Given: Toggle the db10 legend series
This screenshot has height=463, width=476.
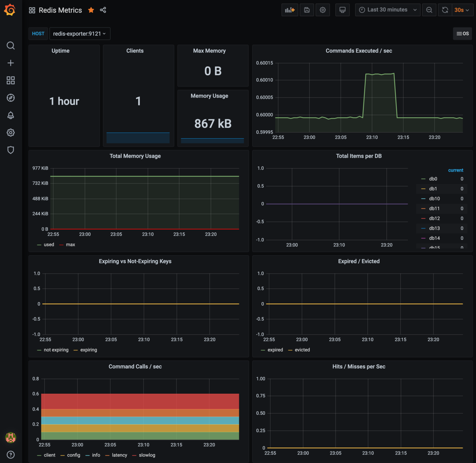Looking at the screenshot, I should tap(434, 199).
